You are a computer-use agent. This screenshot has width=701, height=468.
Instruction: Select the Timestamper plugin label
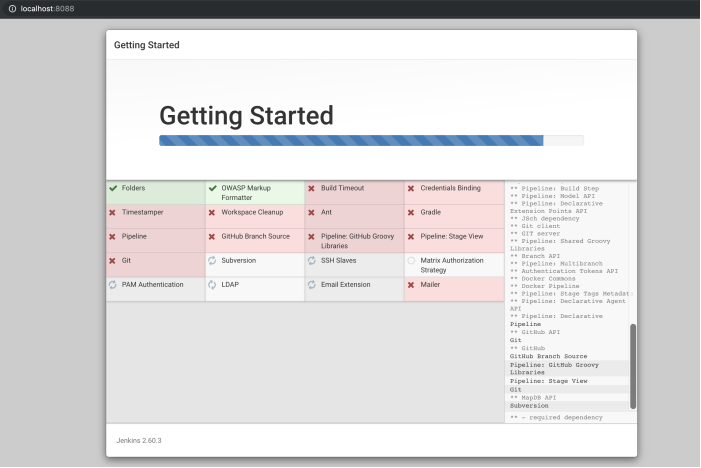(143, 212)
